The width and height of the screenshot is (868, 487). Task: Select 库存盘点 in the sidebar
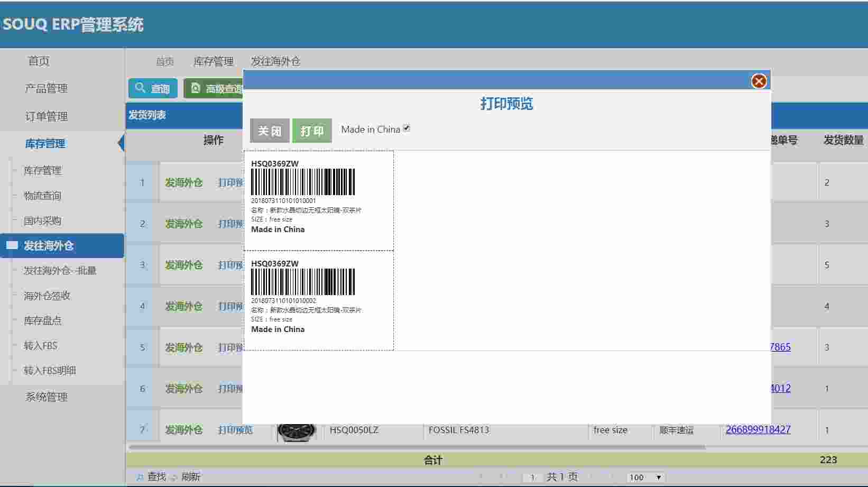coord(43,320)
